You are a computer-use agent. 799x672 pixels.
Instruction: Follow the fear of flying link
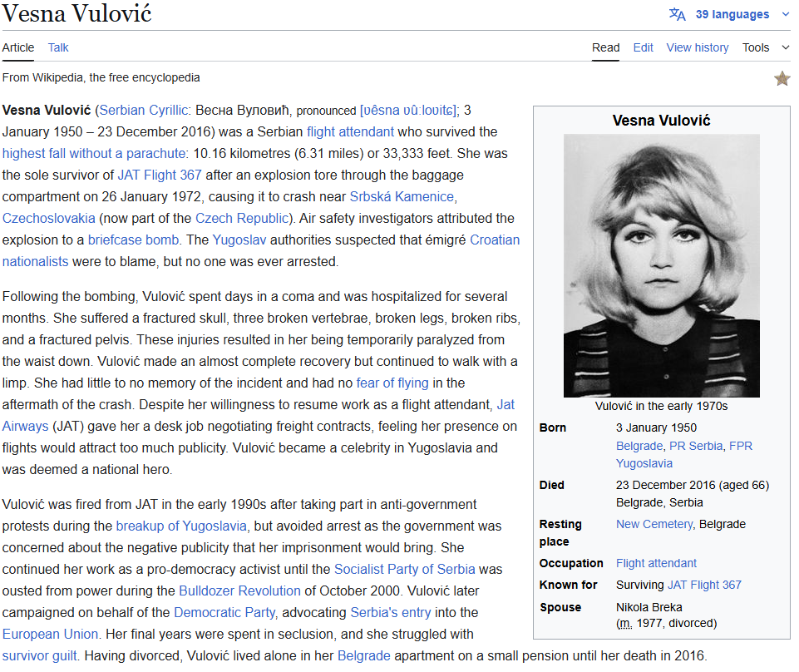coord(392,383)
